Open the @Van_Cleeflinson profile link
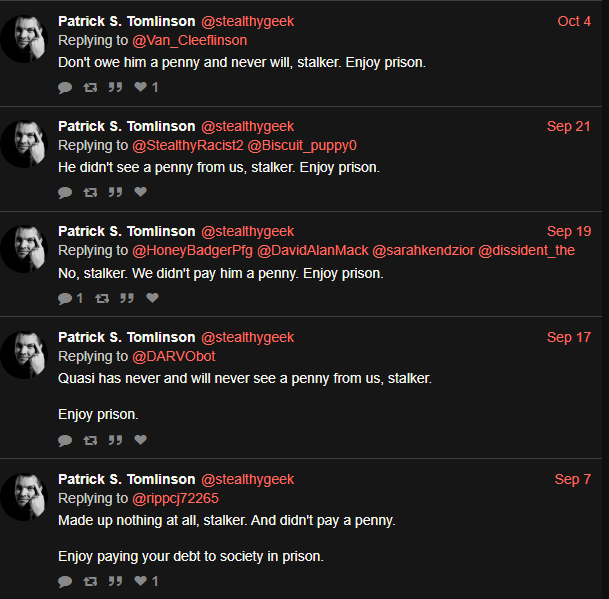609x599 pixels. [190, 40]
